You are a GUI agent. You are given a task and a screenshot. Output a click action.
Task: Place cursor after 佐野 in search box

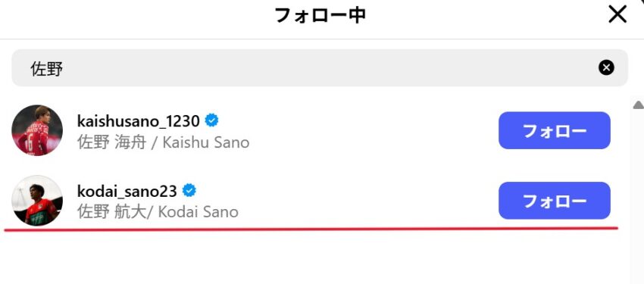coord(64,69)
